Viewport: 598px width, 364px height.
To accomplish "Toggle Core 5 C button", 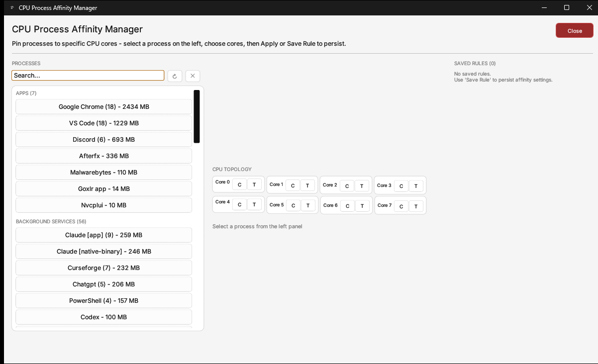I will [x=293, y=205].
